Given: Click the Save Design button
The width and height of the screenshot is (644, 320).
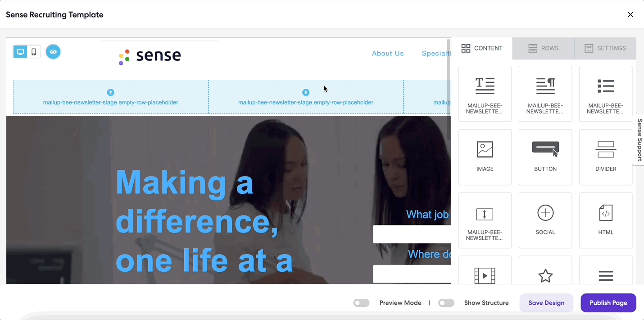Looking at the screenshot, I should 546,303.
